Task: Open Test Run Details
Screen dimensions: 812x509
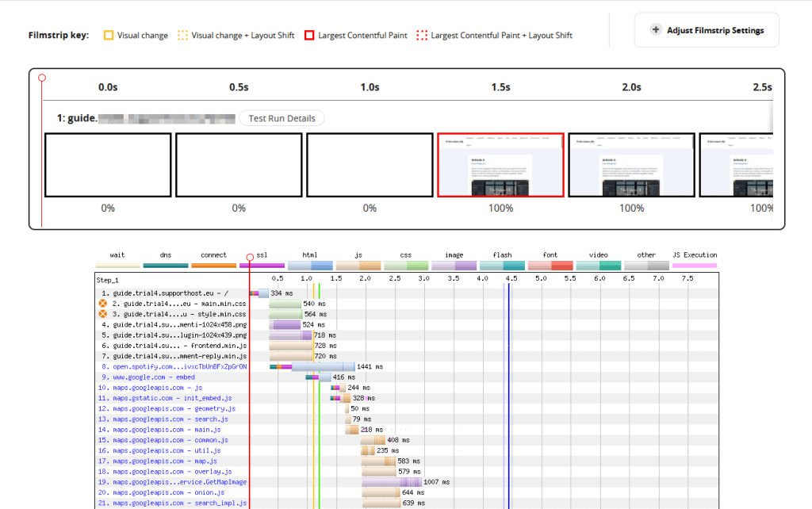Action: coord(282,118)
